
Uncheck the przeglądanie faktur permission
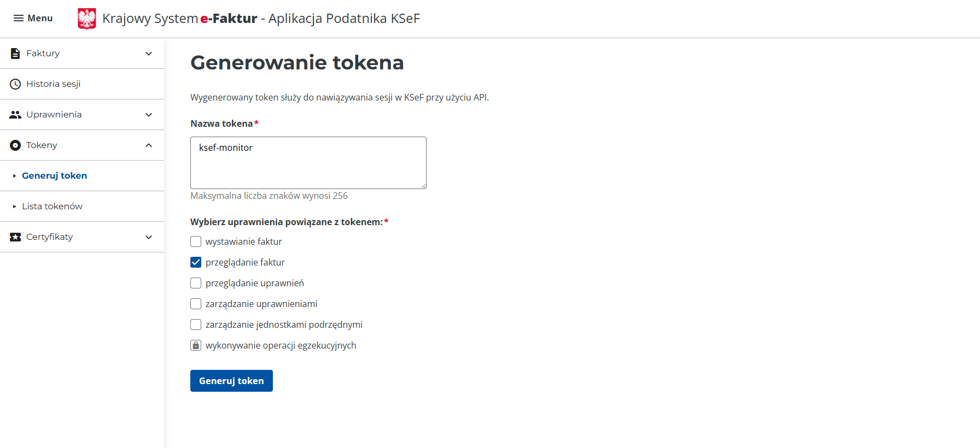click(x=196, y=262)
